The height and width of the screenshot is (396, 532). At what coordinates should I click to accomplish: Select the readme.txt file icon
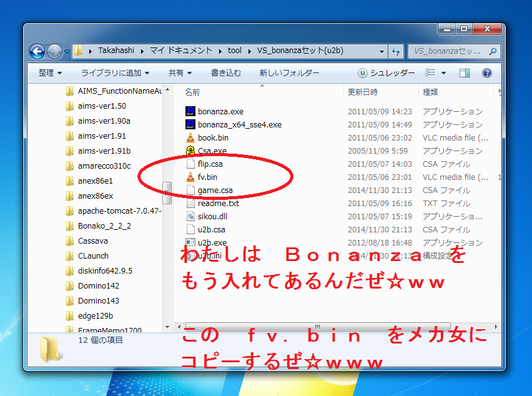click(190, 203)
